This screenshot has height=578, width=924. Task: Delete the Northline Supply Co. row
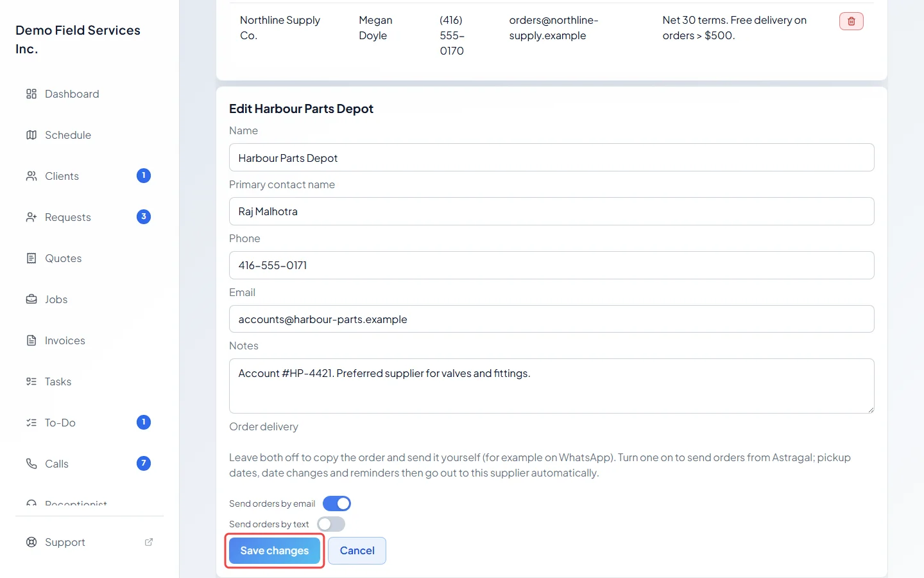click(851, 21)
